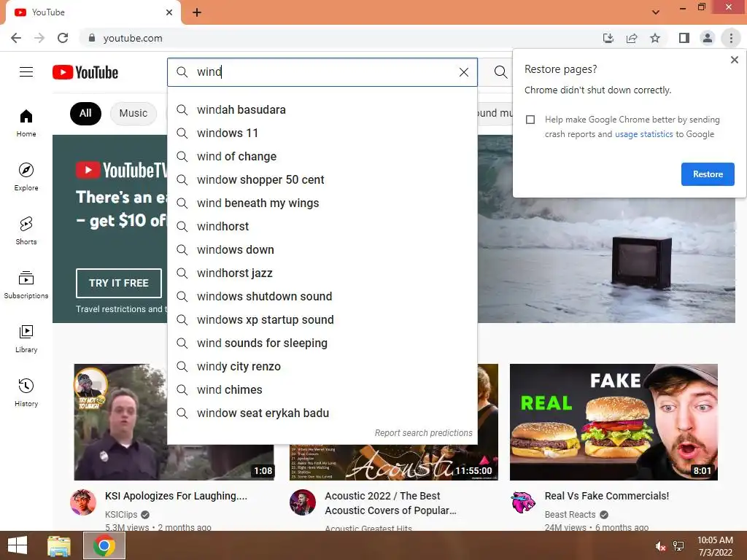
Task: Toggle the Chrome side panel icon
Action: tap(684, 38)
